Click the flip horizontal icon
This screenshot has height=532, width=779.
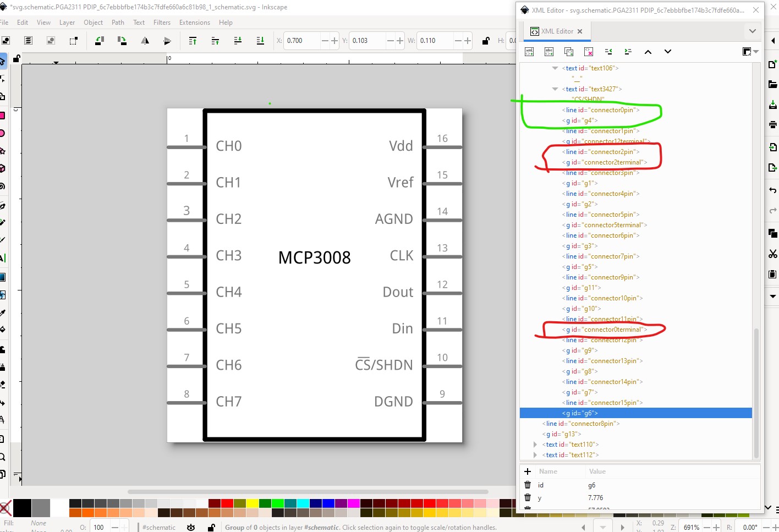click(x=145, y=41)
